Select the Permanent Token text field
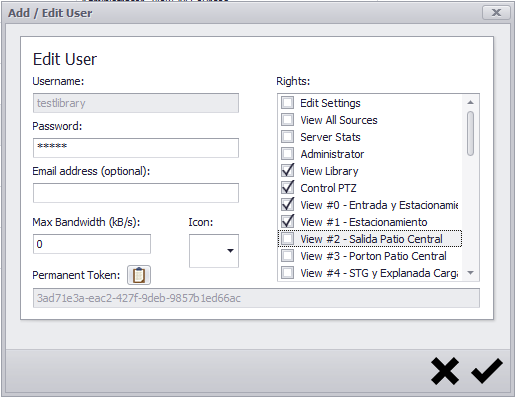This screenshot has height=399, width=516. click(x=256, y=298)
